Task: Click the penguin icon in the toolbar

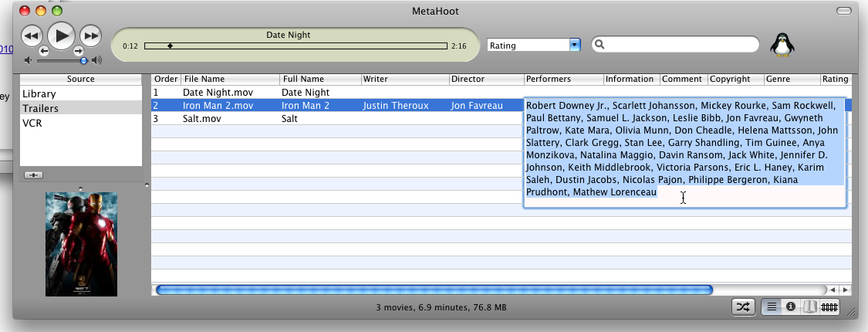Action: point(782,44)
